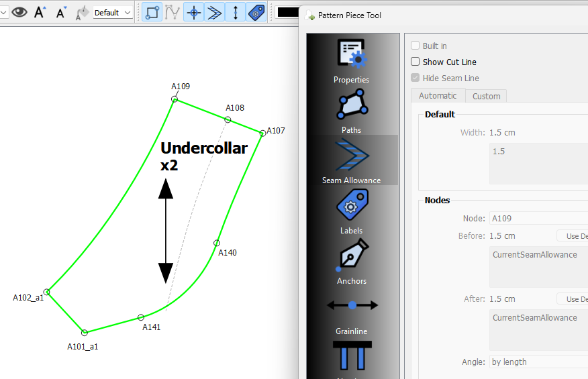Select node point A102_a1 on the pattern
588x379 pixels.
(46, 292)
